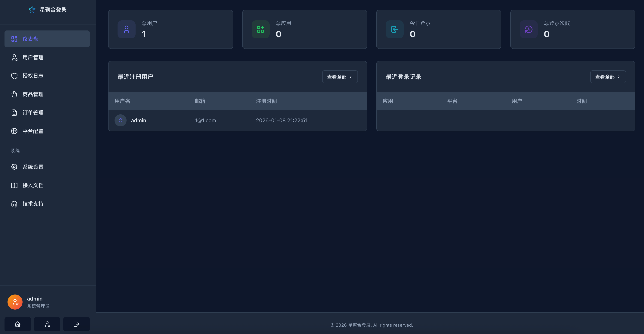Open the 订单管理 order document icon
Viewport: 644px width, 334px height.
pyautogui.click(x=14, y=112)
